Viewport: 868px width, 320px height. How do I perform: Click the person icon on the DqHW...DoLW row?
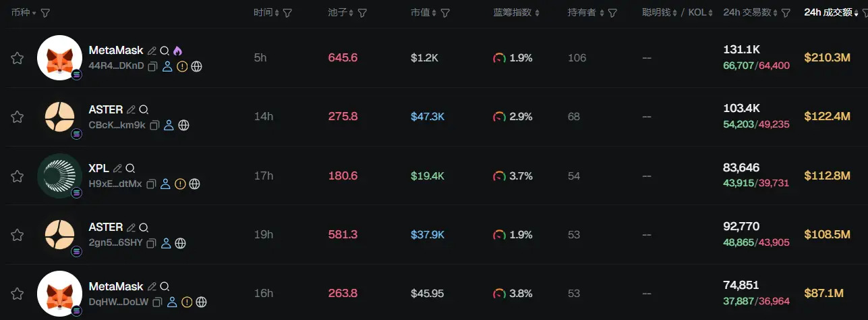tap(172, 302)
